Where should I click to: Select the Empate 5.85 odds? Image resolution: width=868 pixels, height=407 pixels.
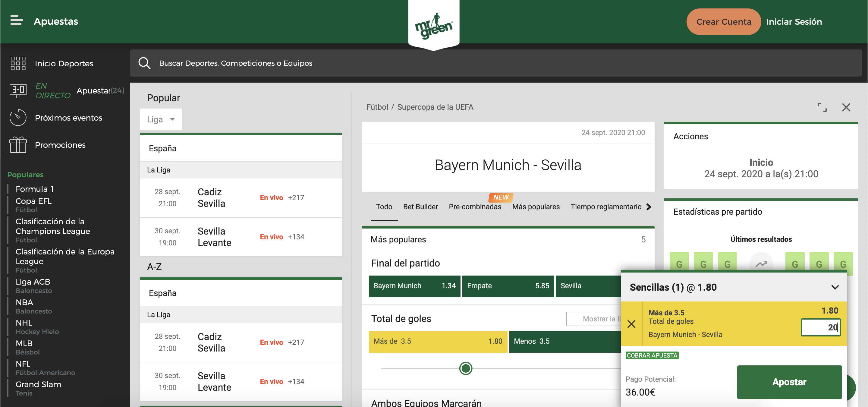click(x=508, y=286)
